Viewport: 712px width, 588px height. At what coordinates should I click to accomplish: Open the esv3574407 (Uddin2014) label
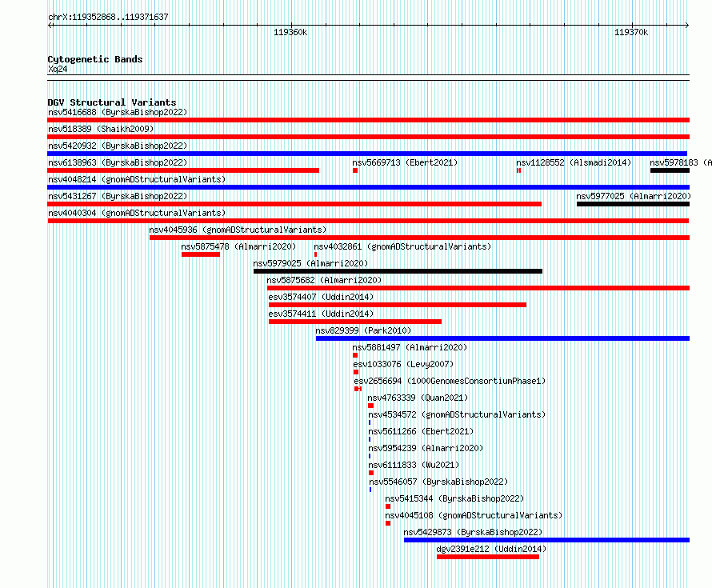tap(321, 297)
